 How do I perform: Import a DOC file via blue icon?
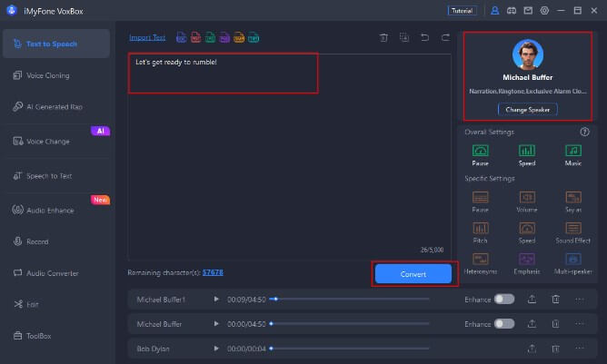[181, 37]
